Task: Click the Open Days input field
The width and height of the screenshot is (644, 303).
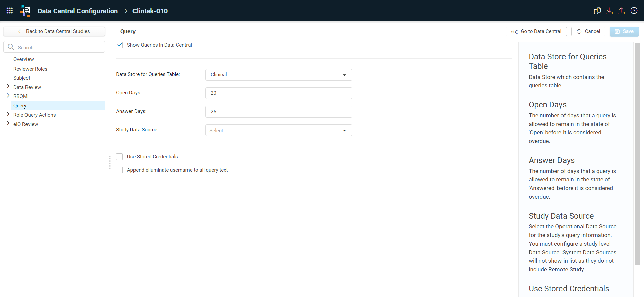Action: coord(278,93)
